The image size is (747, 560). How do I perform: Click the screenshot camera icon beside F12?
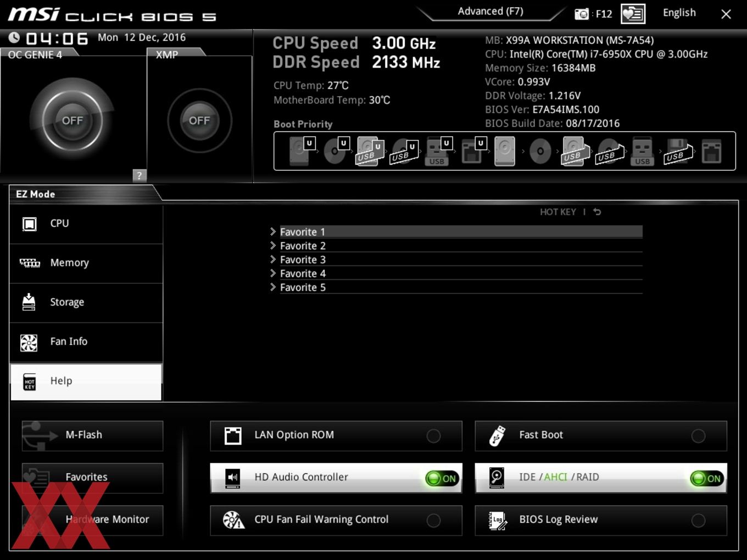[x=581, y=14]
